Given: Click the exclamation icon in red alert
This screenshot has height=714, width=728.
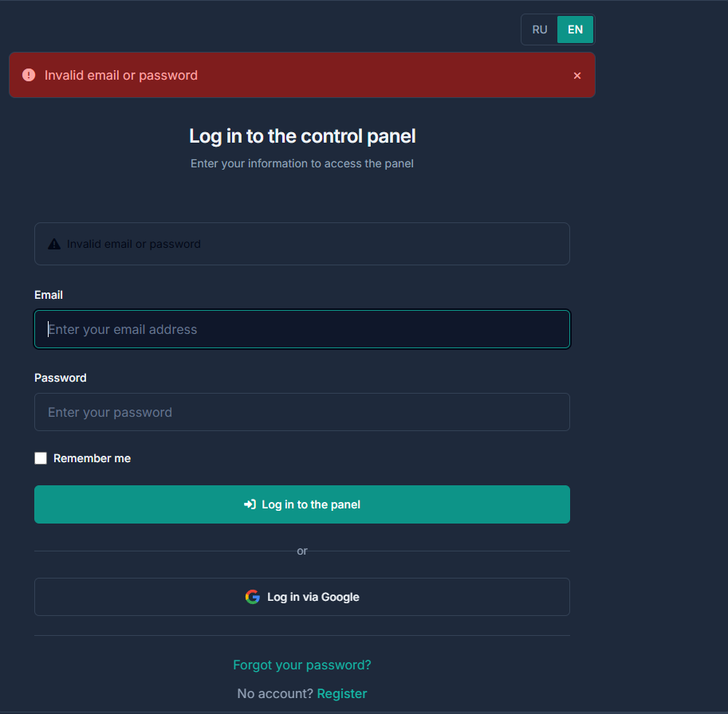Looking at the screenshot, I should pos(29,75).
